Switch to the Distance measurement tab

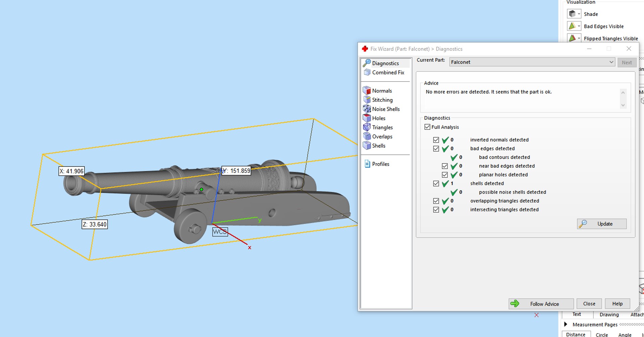pos(576,334)
